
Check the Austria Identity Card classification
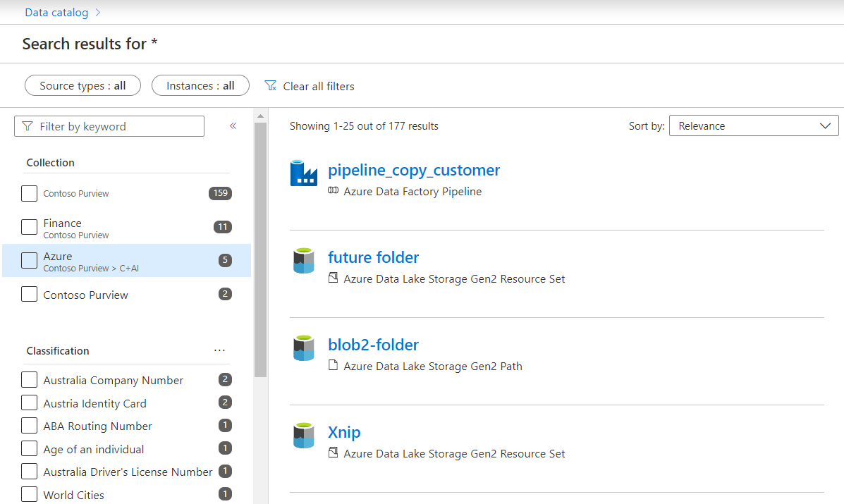click(29, 402)
